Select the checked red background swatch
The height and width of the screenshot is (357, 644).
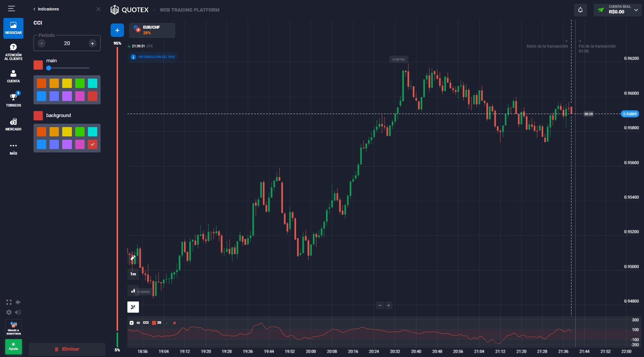92,144
